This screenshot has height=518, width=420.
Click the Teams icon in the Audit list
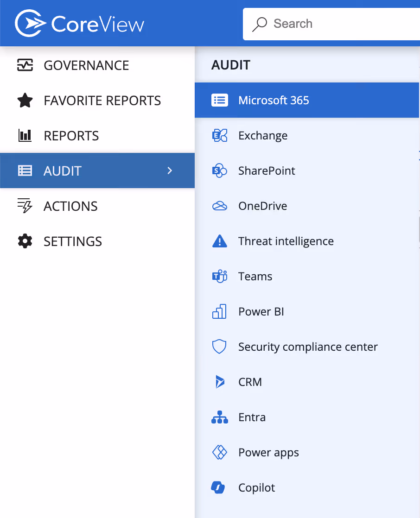click(x=219, y=276)
